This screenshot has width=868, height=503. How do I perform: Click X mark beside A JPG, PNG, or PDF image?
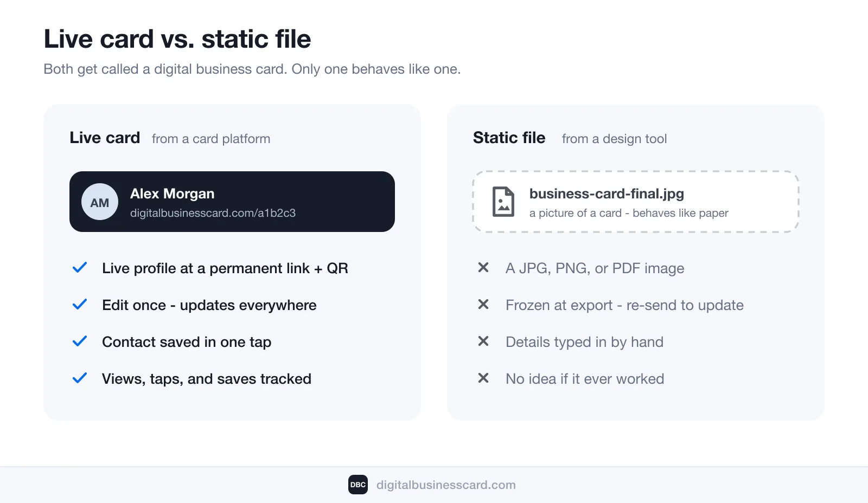[x=483, y=267]
